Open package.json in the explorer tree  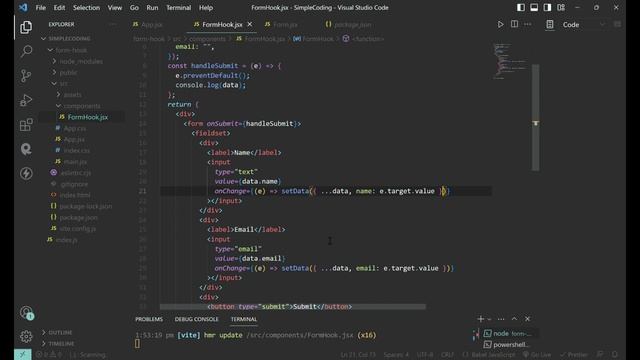(x=78, y=218)
